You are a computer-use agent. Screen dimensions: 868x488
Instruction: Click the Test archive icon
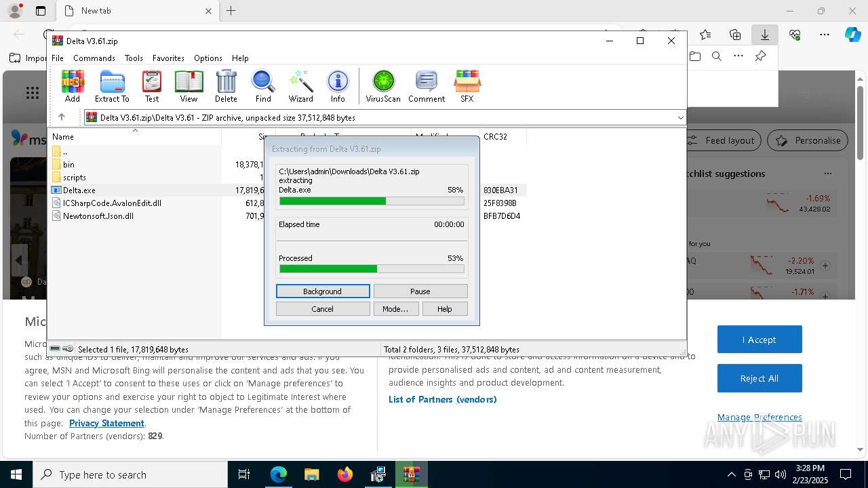(x=152, y=86)
